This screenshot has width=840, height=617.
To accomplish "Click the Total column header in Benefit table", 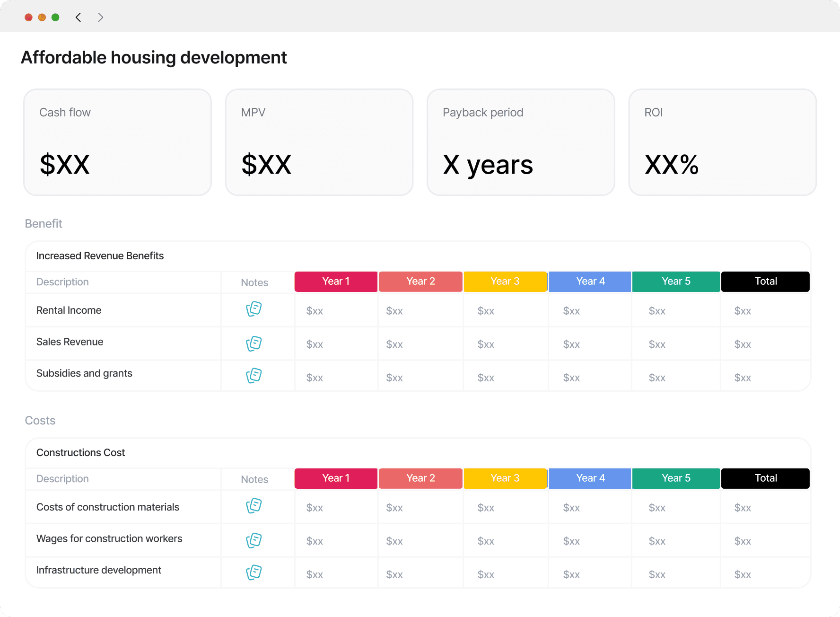I will coord(765,282).
